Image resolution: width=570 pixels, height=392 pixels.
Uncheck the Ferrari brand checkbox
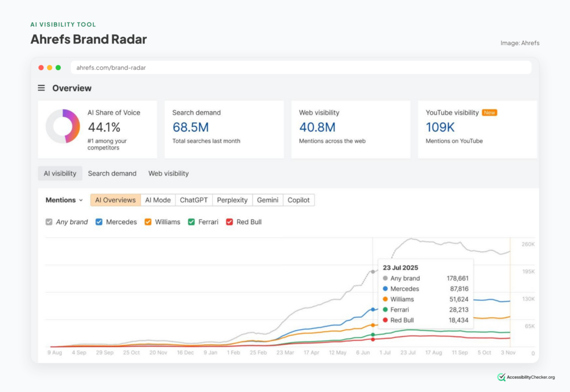point(191,222)
